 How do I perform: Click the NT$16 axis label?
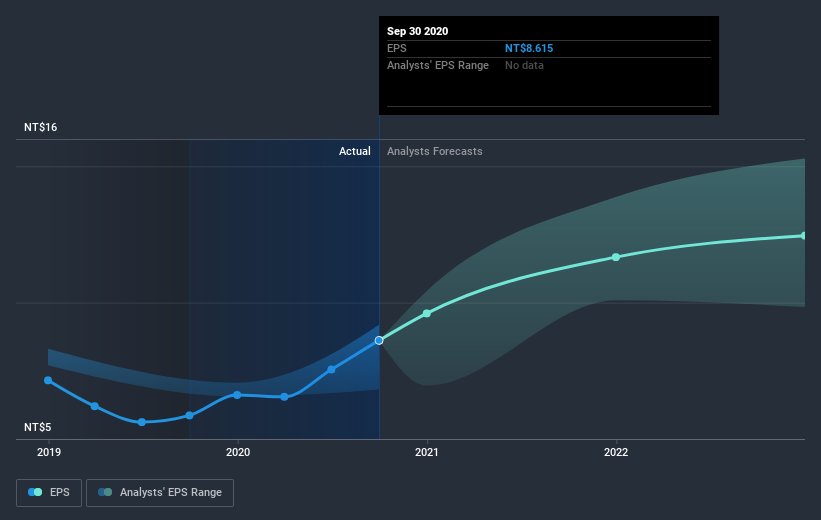click(40, 127)
